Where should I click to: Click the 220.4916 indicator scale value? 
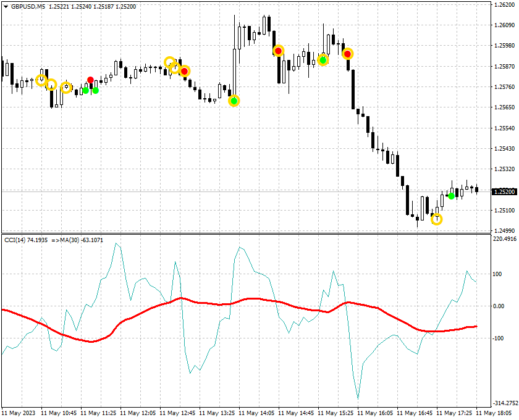click(x=505, y=239)
